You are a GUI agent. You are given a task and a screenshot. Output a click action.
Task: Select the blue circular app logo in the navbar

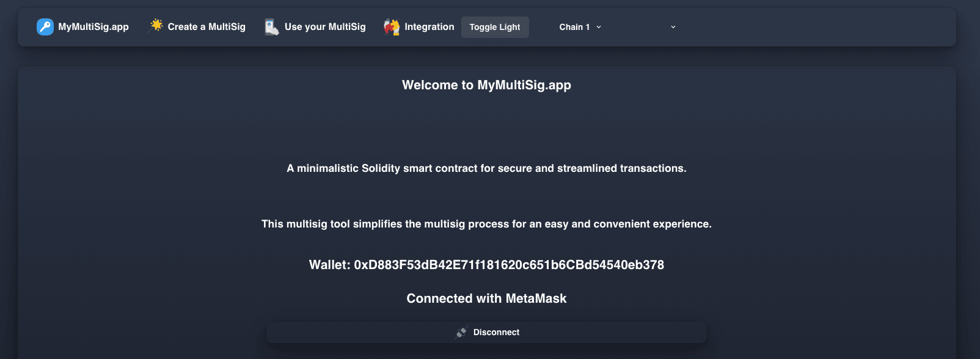point(45,27)
